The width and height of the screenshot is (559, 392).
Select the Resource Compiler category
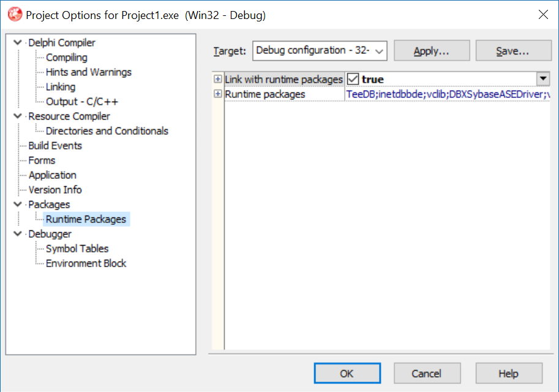pos(69,116)
